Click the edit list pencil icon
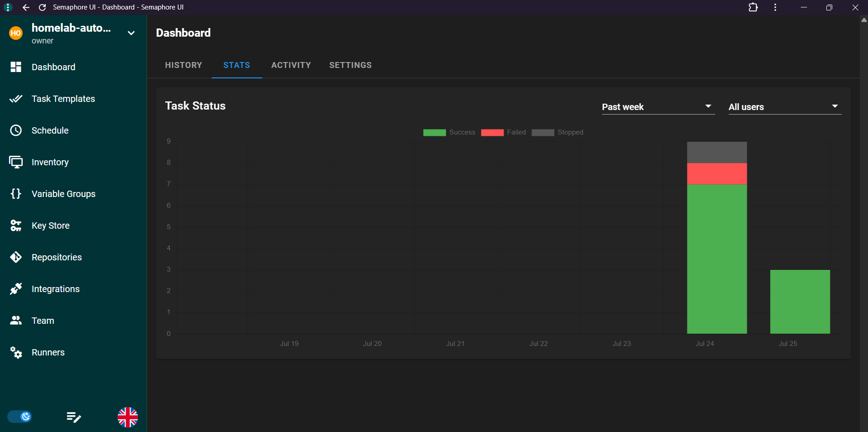The width and height of the screenshot is (868, 432). (74, 417)
